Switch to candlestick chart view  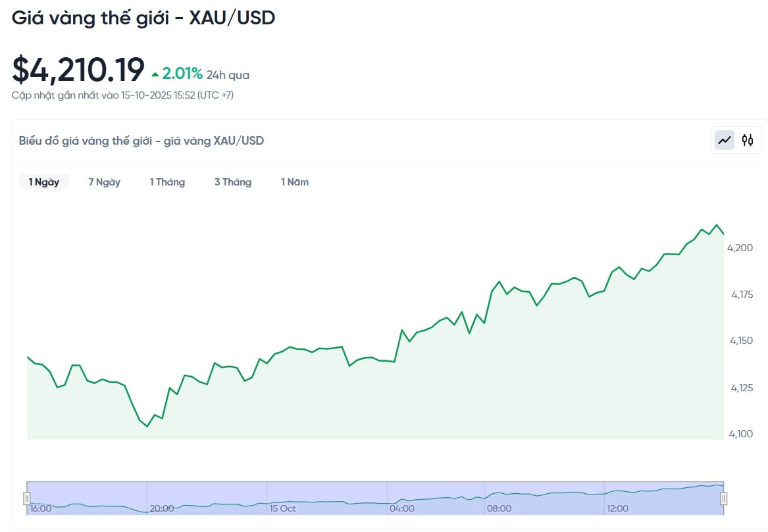click(x=748, y=140)
